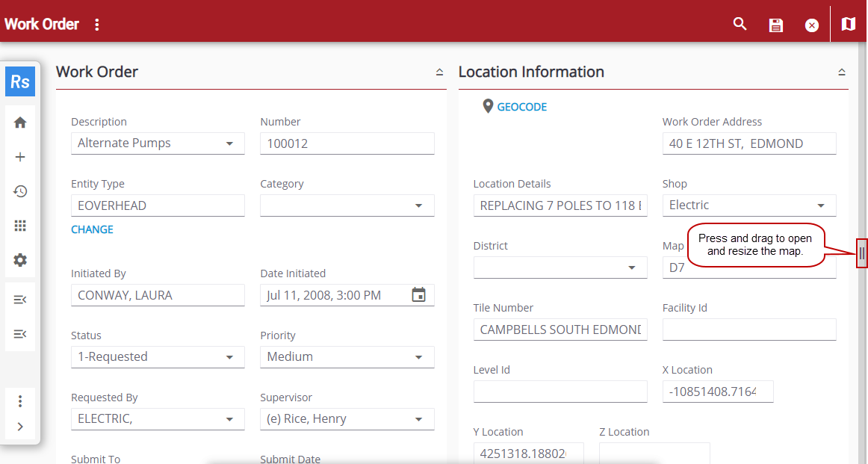Open the apps grid icon in sidebar
This screenshot has width=868, height=464.
pos(20,226)
